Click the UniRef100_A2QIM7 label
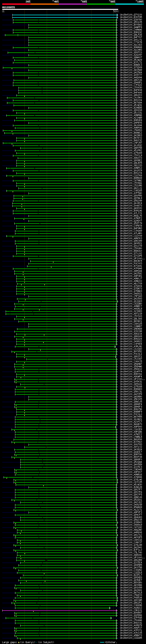 pyautogui.click(x=131, y=55)
